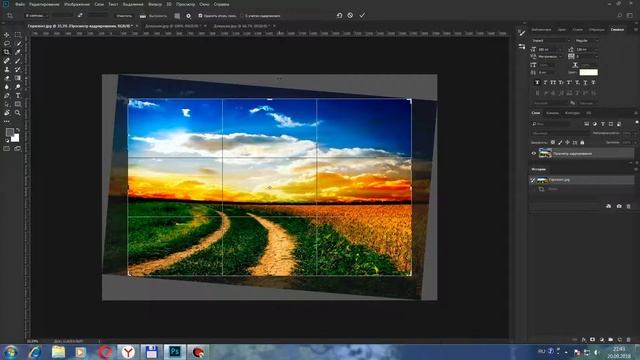Select the Crop tool in toolbox
This screenshot has width=640, height=360.
[7, 52]
